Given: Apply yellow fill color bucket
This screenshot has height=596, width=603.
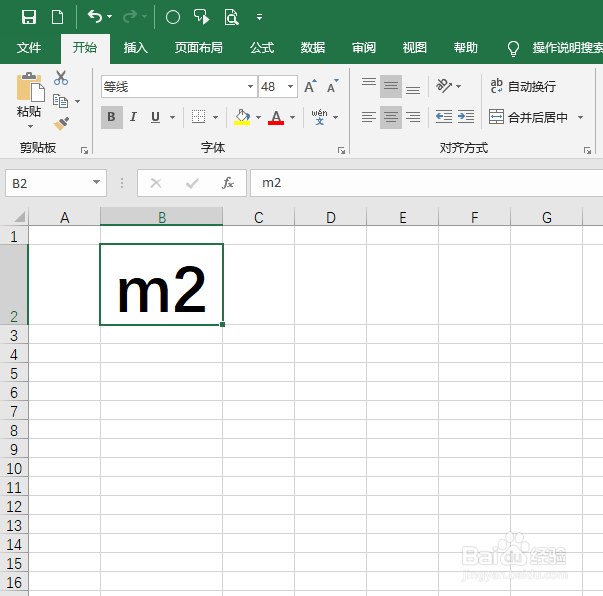Looking at the screenshot, I should (x=242, y=117).
